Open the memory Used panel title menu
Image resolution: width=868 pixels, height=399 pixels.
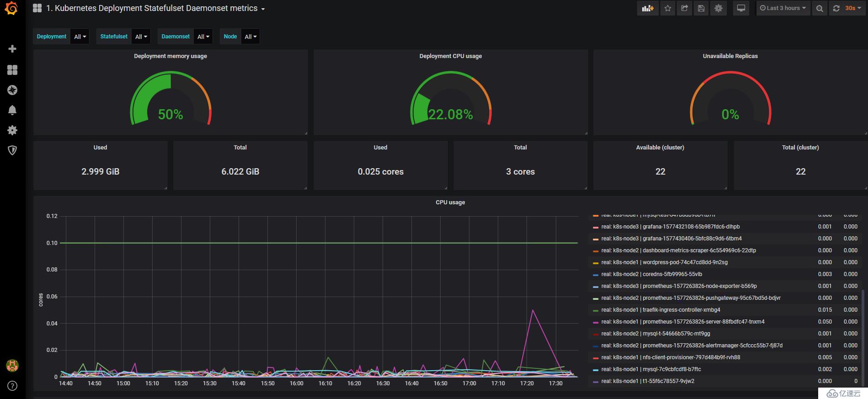click(x=100, y=147)
